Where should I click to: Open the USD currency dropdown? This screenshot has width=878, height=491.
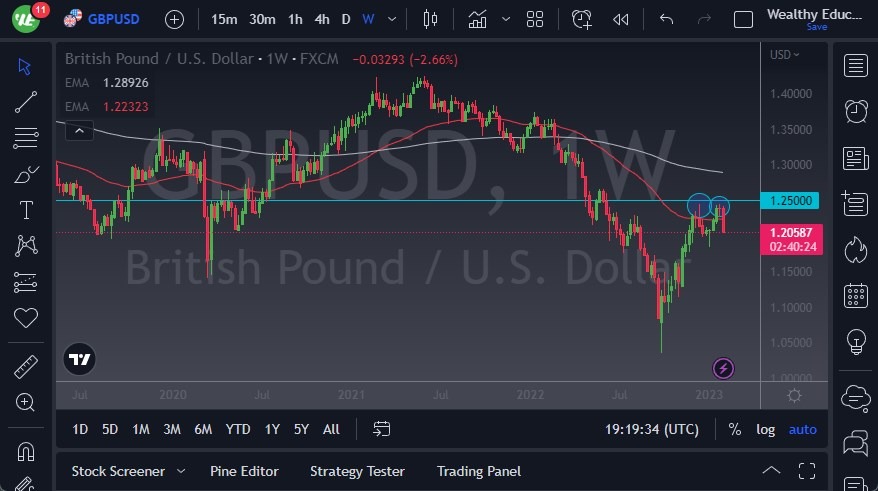pyautogui.click(x=785, y=55)
